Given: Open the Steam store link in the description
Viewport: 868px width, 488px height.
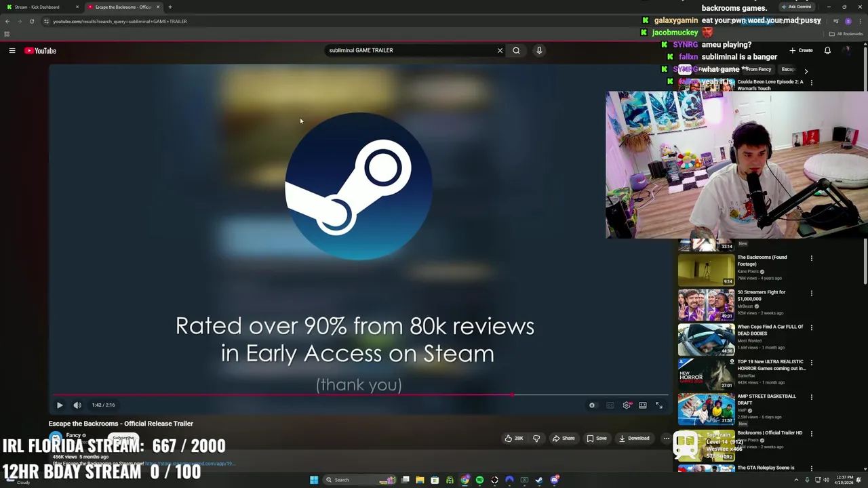Looking at the screenshot, I should (190, 464).
